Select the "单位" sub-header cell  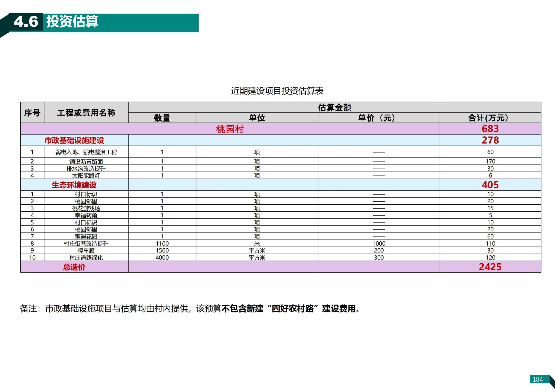pos(257,118)
